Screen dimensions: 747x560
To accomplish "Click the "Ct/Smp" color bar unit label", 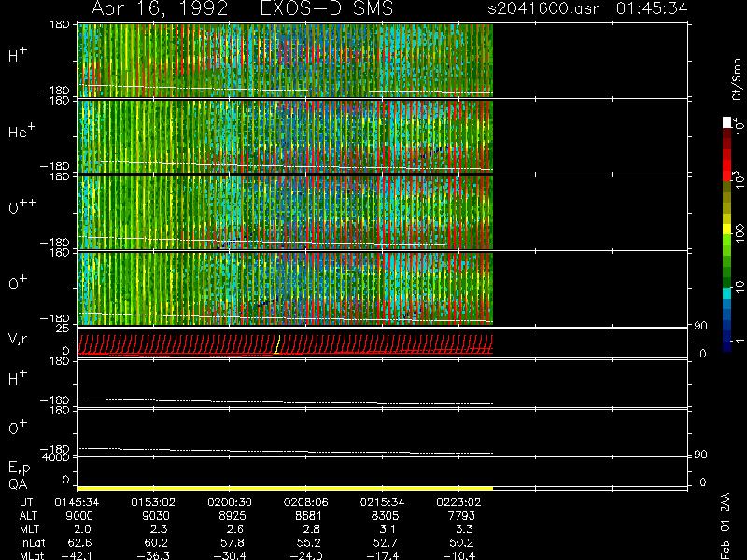I will point(737,79).
